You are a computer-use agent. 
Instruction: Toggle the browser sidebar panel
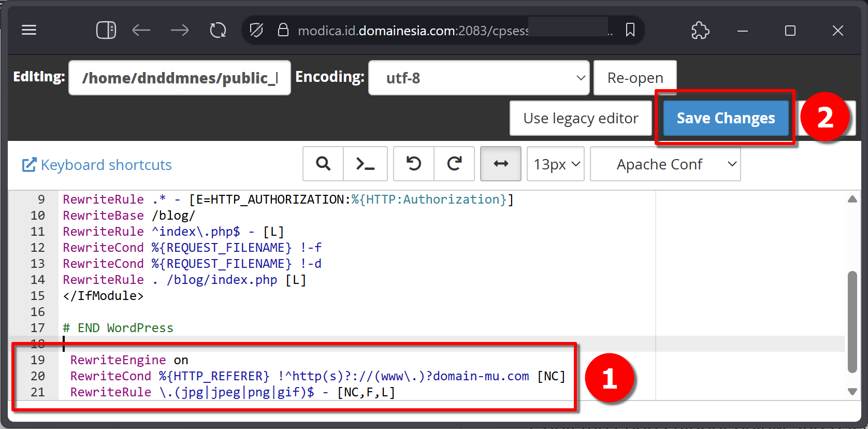106,30
